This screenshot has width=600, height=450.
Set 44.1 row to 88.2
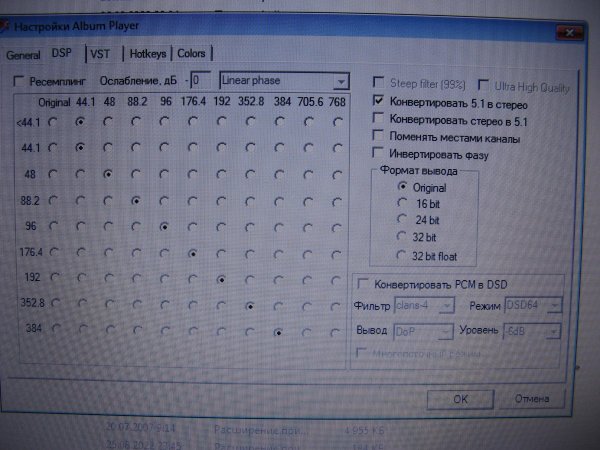point(135,147)
